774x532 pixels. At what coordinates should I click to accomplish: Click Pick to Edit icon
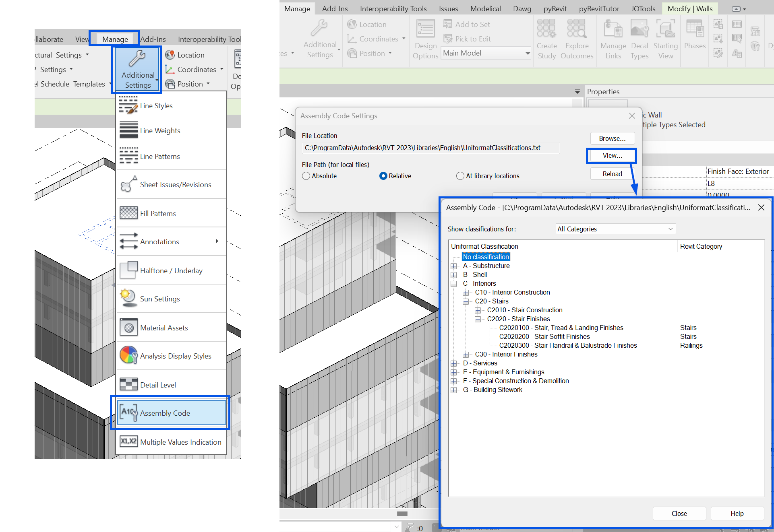click(x=447, y=39)
